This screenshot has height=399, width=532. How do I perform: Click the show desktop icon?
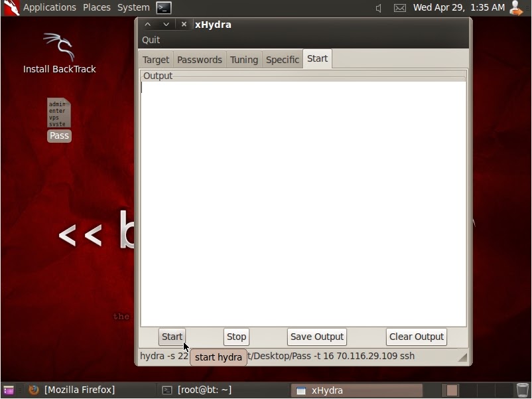(x=9, y=390)
